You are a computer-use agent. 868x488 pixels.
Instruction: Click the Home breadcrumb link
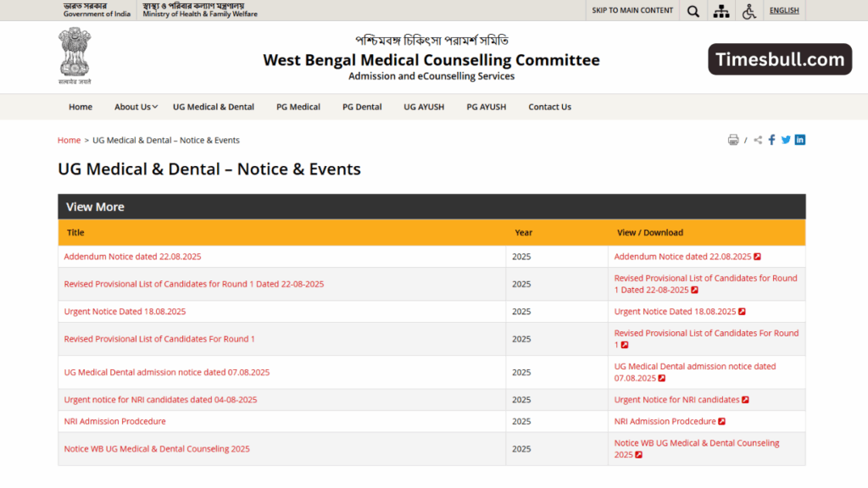coord(69,140)
